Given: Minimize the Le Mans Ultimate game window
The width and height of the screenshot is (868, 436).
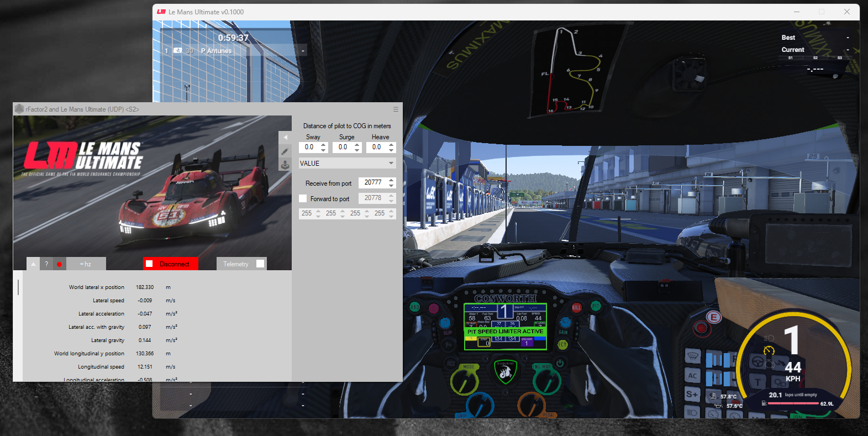Looking at the screenshot, I should pyautogui.click(x=797, y=12).
